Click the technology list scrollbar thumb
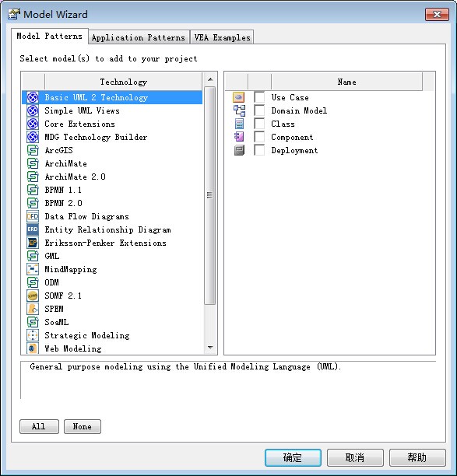The image size is (457, 476). [210, 195]
